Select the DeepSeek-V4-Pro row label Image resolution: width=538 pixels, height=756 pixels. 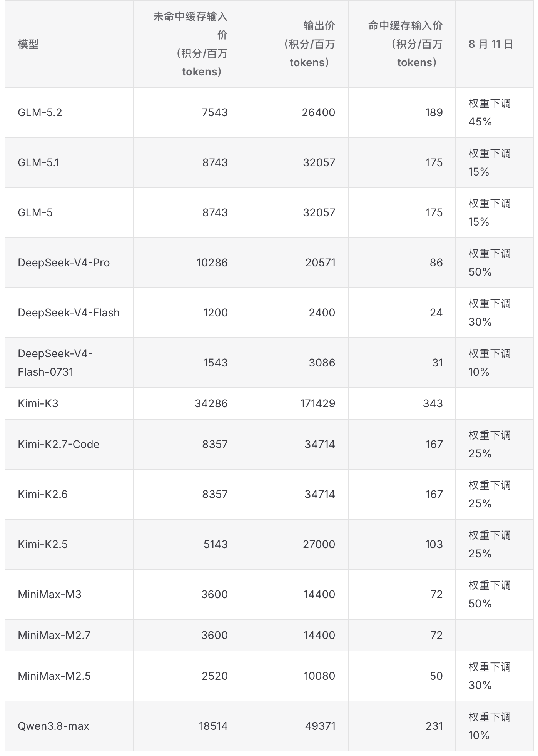tap(64, 263)
